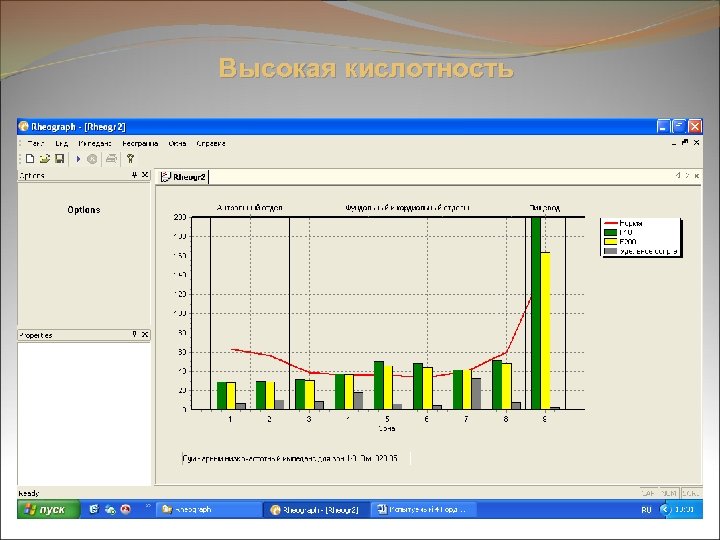720x540 pixels.
Task: Close the Rheogr2 document tab with X
Action: 697,175
